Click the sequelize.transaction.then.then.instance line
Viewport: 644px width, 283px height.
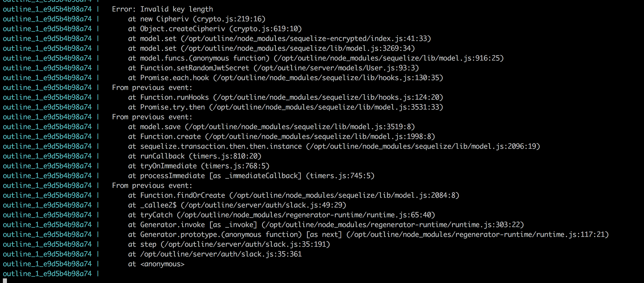coord(334,146)
